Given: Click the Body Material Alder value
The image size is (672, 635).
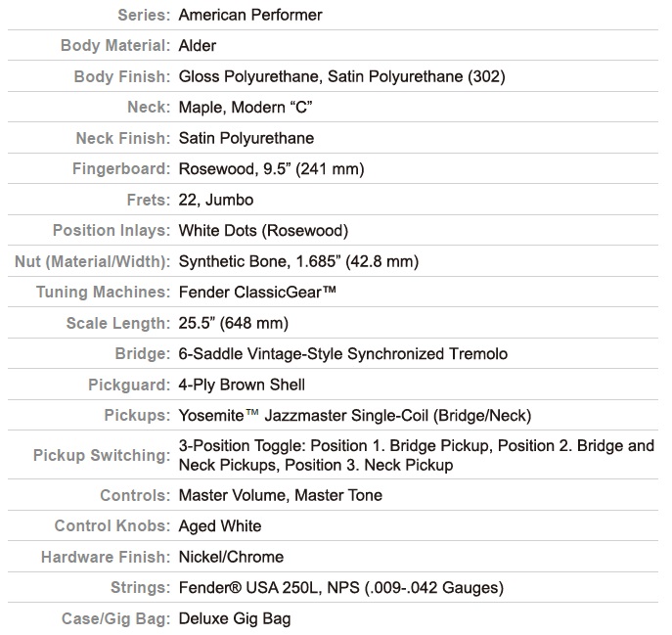Looking at the screenshot, I should [198, 45].
